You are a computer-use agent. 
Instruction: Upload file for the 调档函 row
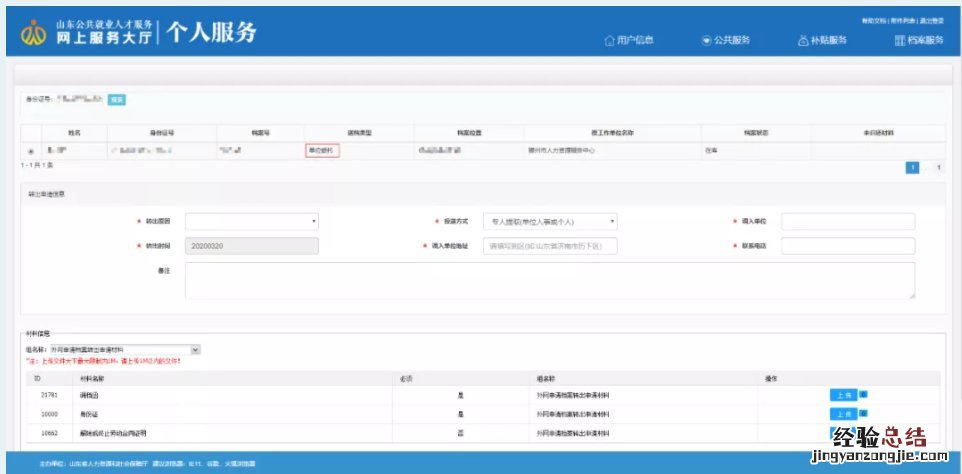[x=843, y=395]
